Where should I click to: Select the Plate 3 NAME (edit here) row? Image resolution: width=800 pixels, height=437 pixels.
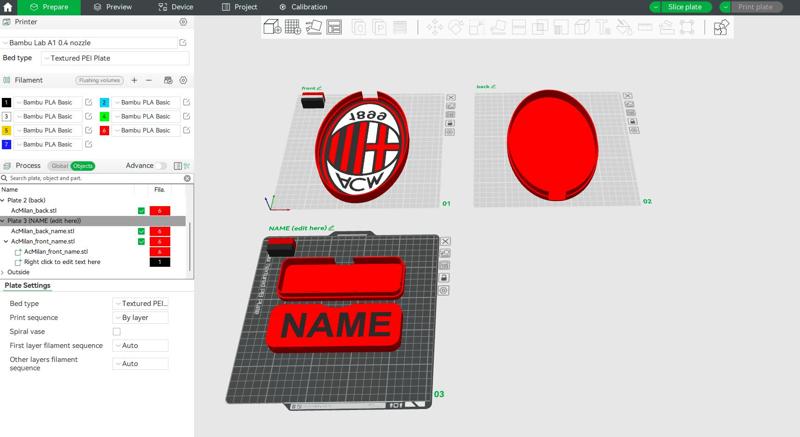click(93, 221)
